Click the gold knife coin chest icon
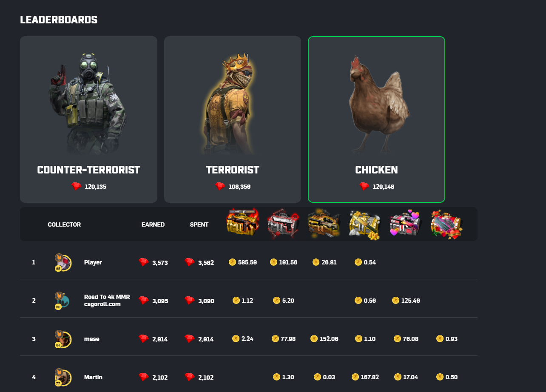Image resolution: width=546 pixels, height=392 pixels. tap(364, 224)
